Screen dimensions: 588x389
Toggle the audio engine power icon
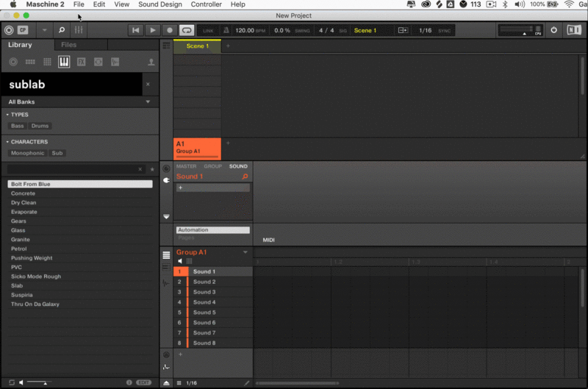coord(553,30)
